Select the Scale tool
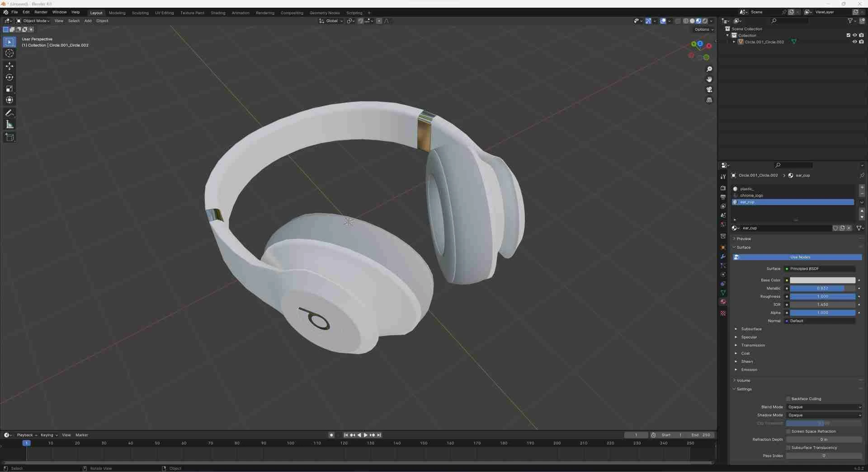 coord(9,89)
